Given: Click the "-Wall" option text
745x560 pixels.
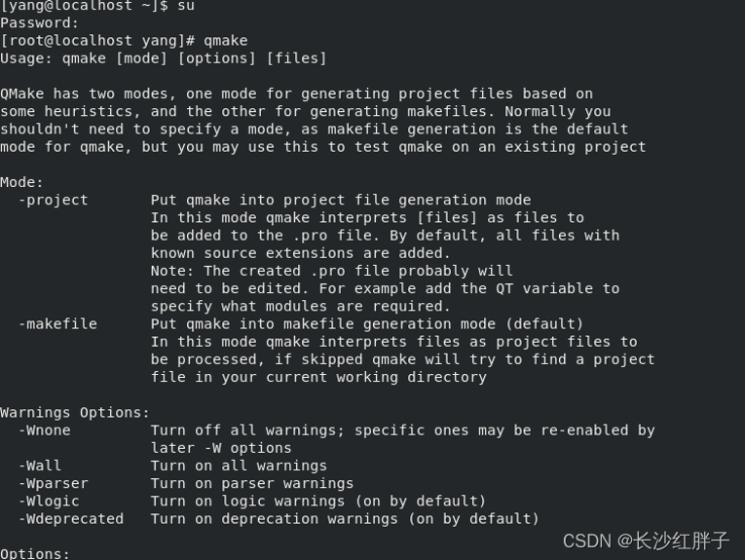Looking at the screenshot, I should tap(40, 466).
